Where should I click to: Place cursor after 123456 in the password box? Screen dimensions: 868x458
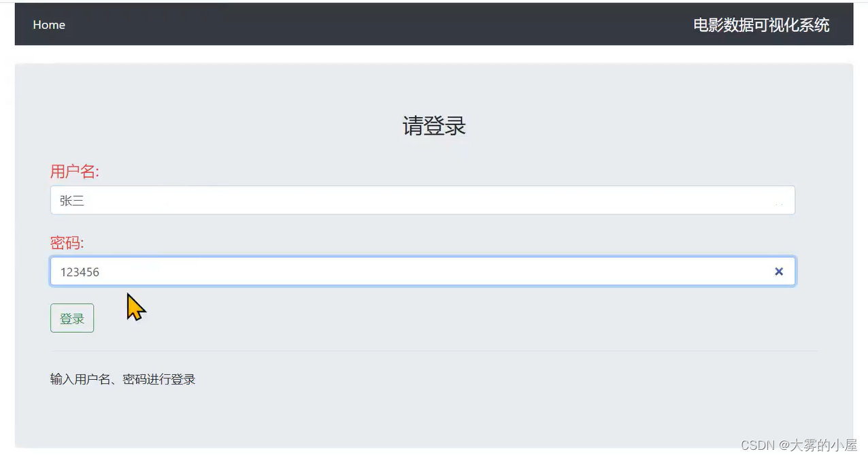click(x=102, y=272)
